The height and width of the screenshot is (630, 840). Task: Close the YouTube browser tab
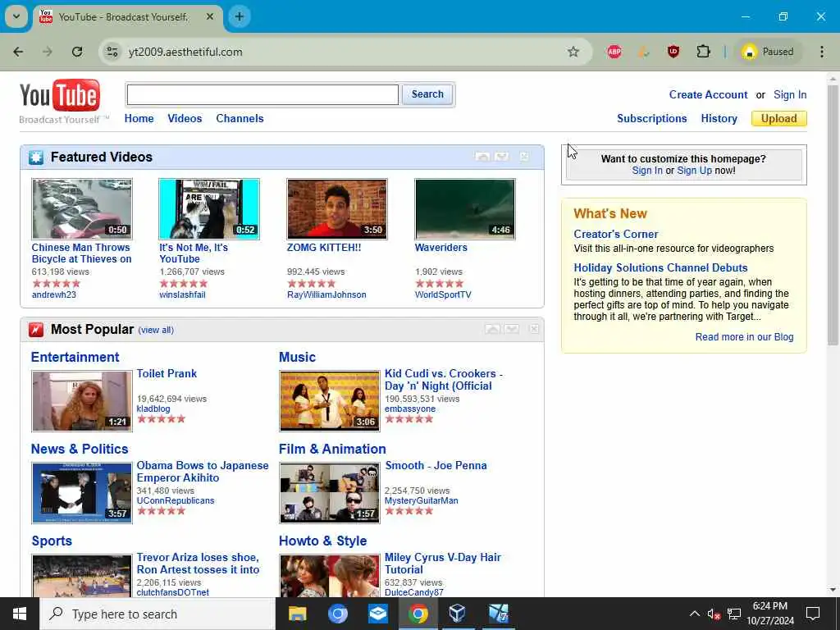210,16
